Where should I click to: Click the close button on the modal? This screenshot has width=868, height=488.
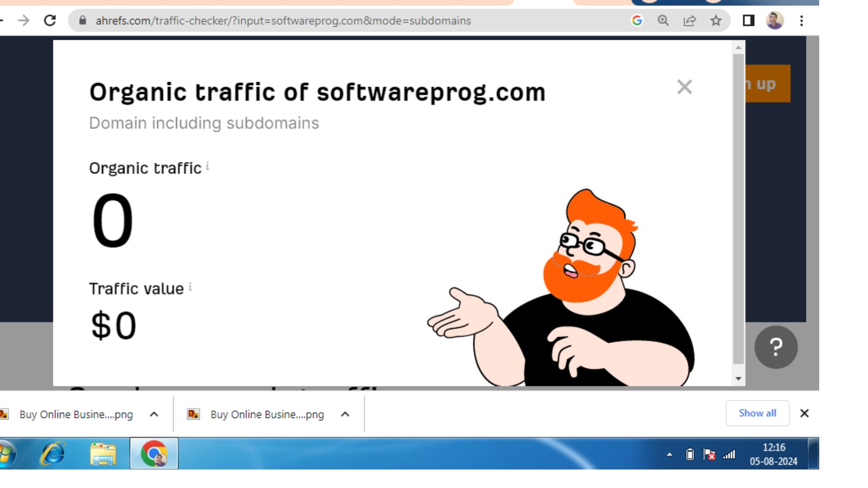(x=684, y=87)
